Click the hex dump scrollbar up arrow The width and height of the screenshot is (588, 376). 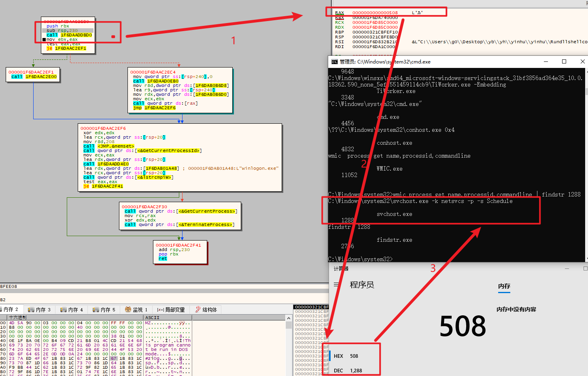click(x=289, y=318)
